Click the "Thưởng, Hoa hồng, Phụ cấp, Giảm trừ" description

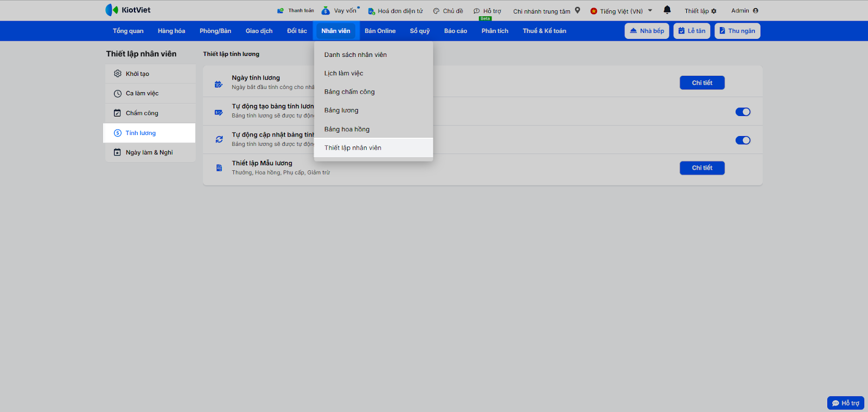click(x=281, y=172)
